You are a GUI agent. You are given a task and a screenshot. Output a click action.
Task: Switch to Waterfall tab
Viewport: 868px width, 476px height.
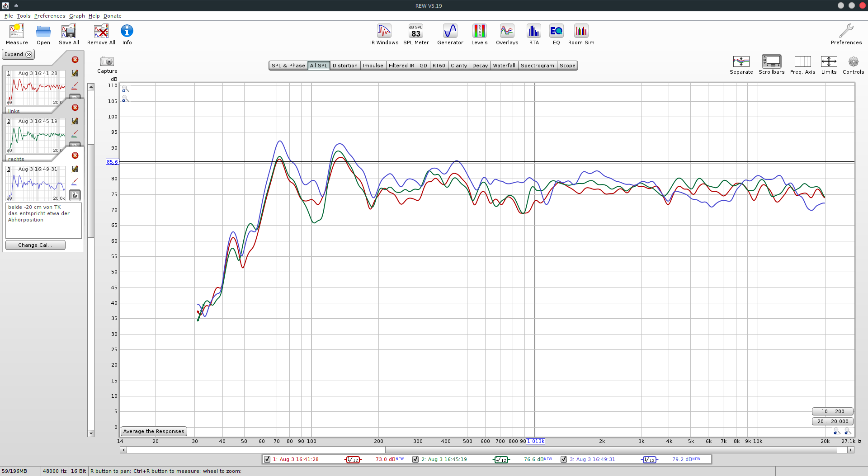click(x=504, y=66)
